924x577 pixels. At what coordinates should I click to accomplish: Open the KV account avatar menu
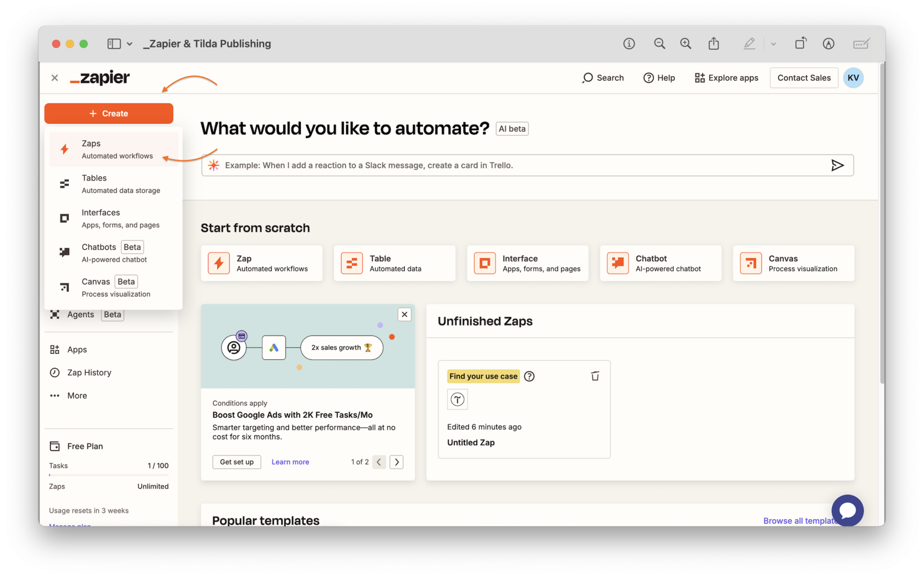853,78
